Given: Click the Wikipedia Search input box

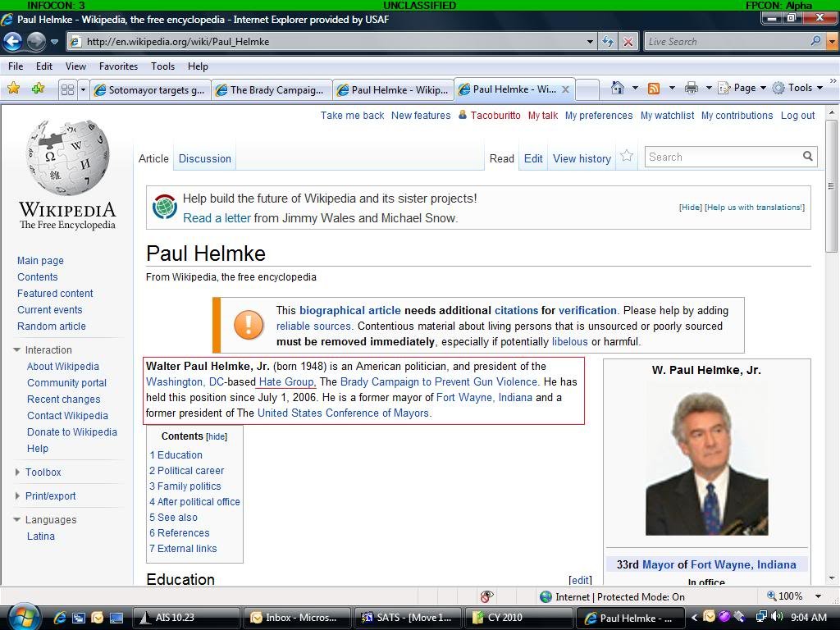Looking at the screenshot, I should coord(724,157).
